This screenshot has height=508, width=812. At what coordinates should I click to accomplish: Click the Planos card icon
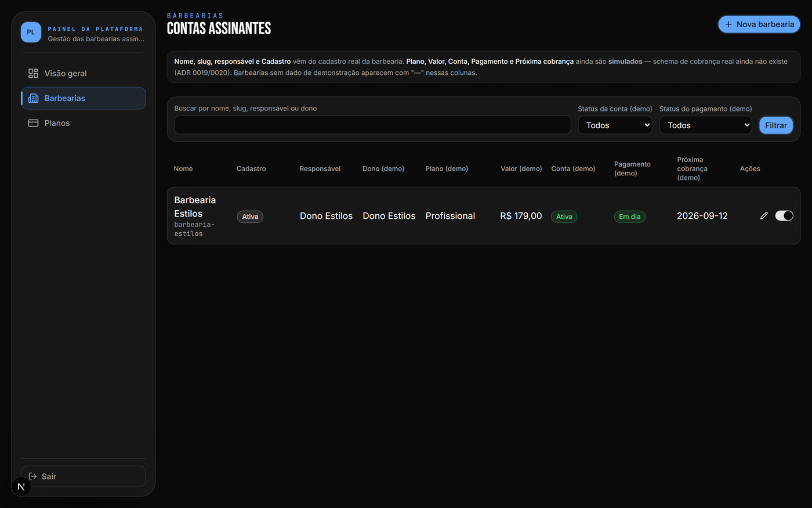pos(33,123)
